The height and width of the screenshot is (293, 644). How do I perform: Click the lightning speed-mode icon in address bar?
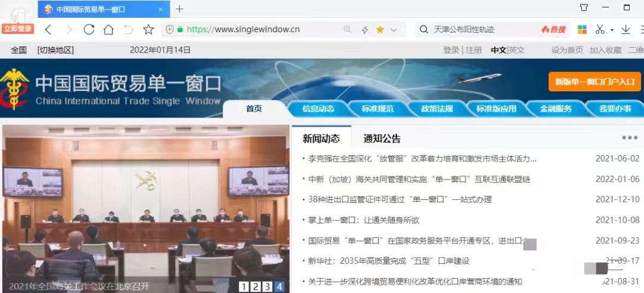tap(364, 30)
